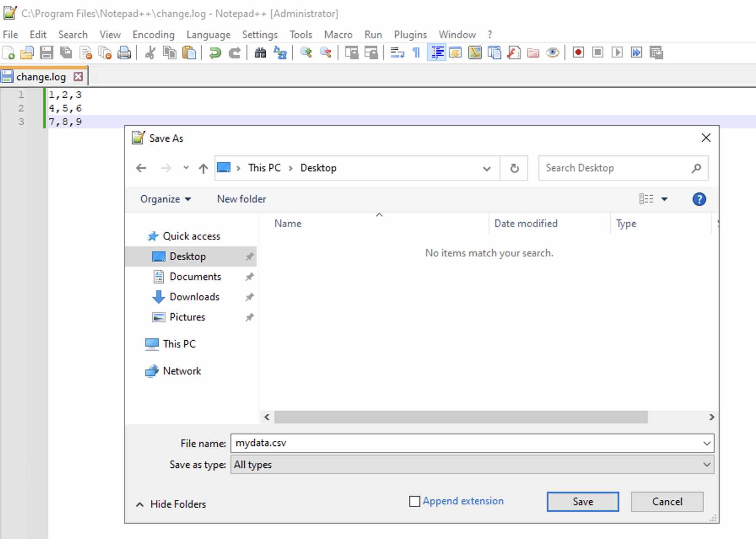The width and height of the screenshot is (756, 539).
Task: Click the Zoom In toolbar icon
Action: [306, 53]
